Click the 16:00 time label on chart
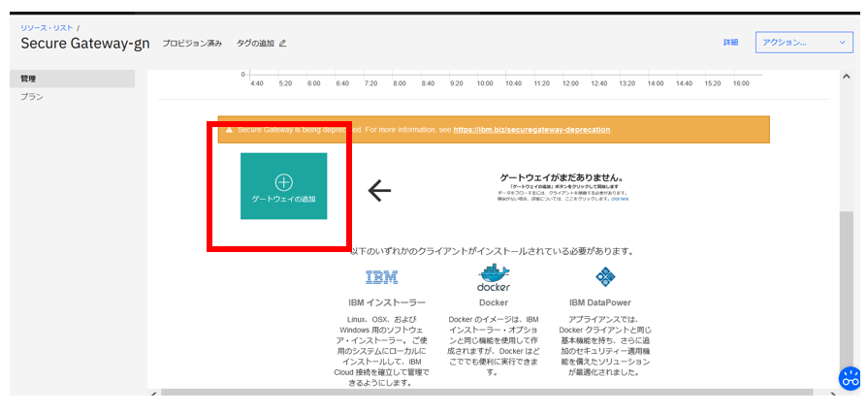 [x=741, y=83]
